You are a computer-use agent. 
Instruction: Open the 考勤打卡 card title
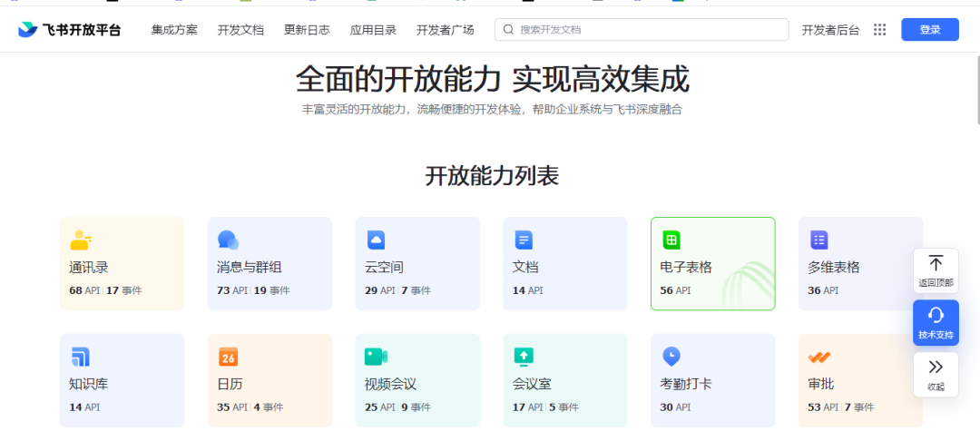686,384
